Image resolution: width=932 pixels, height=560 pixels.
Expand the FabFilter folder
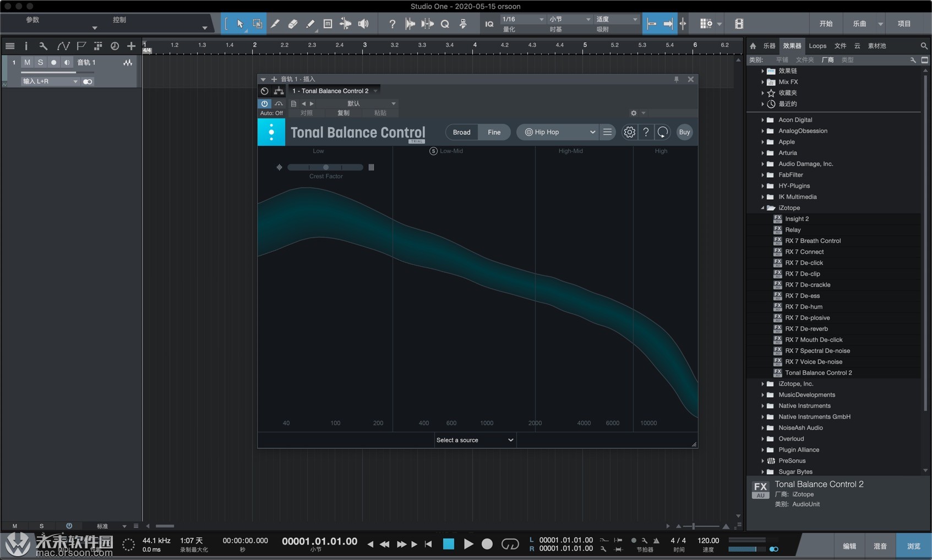(x=762, y=175)
